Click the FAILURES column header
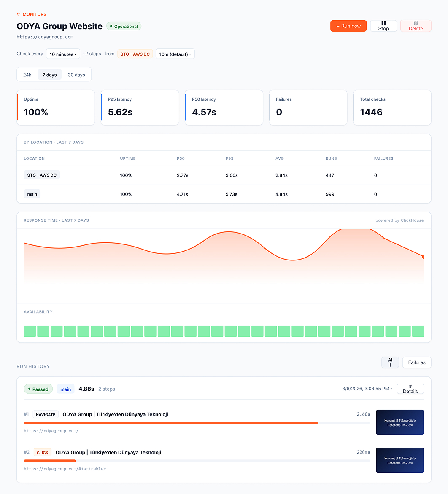 [384, 158]
